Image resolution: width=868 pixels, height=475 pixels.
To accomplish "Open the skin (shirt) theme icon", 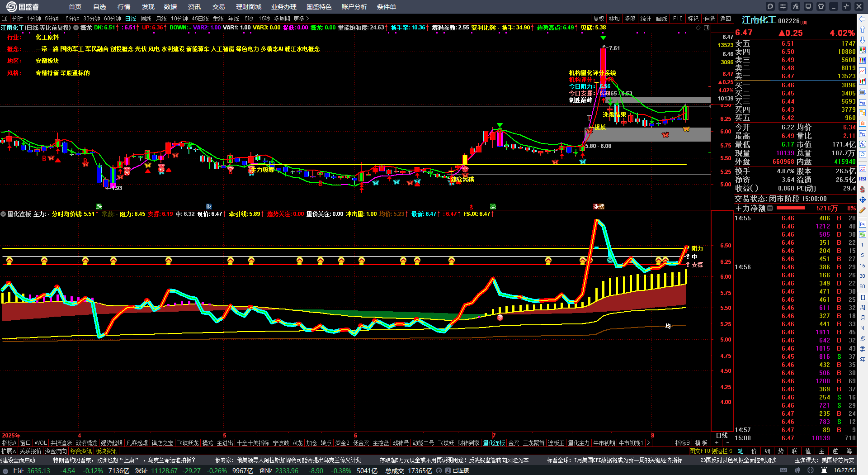I will click(821, 6).
